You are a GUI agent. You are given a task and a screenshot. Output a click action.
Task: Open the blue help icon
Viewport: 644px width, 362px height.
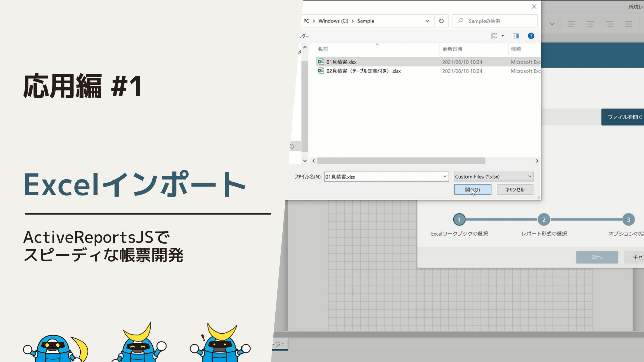click(x=531, y=36)
